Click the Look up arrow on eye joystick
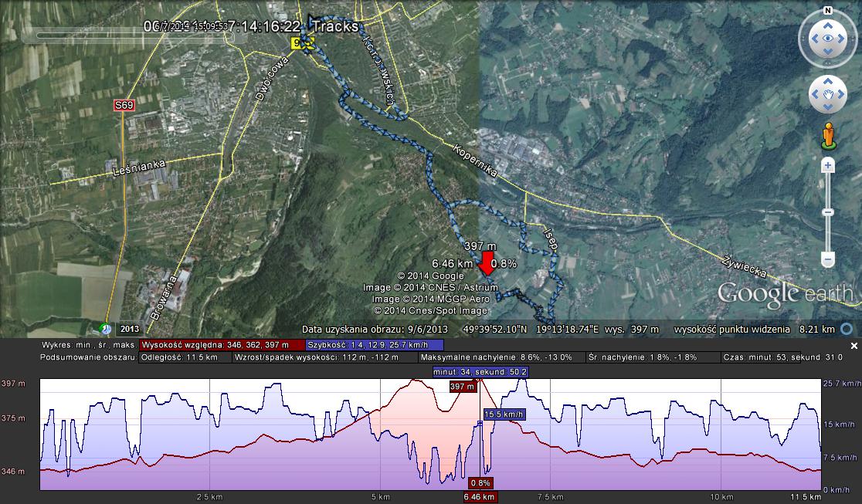The height and width of the screenshot is (504, 862). coord(827,25)
